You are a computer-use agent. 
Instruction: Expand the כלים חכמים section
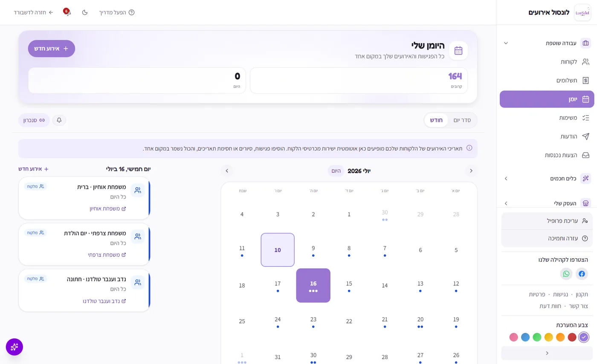547,179
